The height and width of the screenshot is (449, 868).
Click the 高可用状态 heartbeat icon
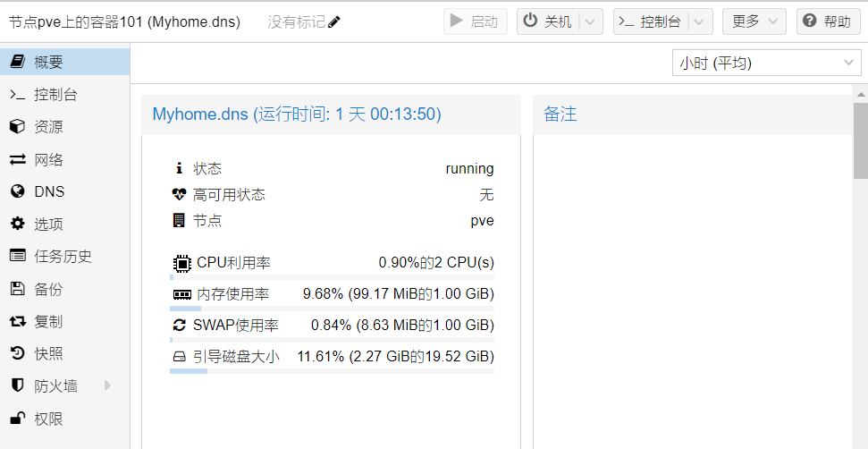(x=180, y=194)
